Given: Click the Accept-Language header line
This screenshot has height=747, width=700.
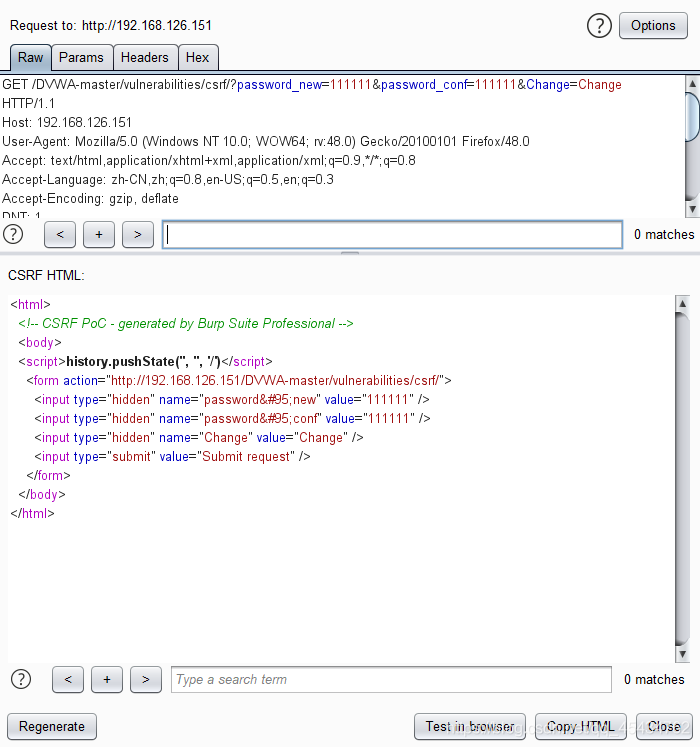Looking at the screenshot, I should click(x=168, y=180).
